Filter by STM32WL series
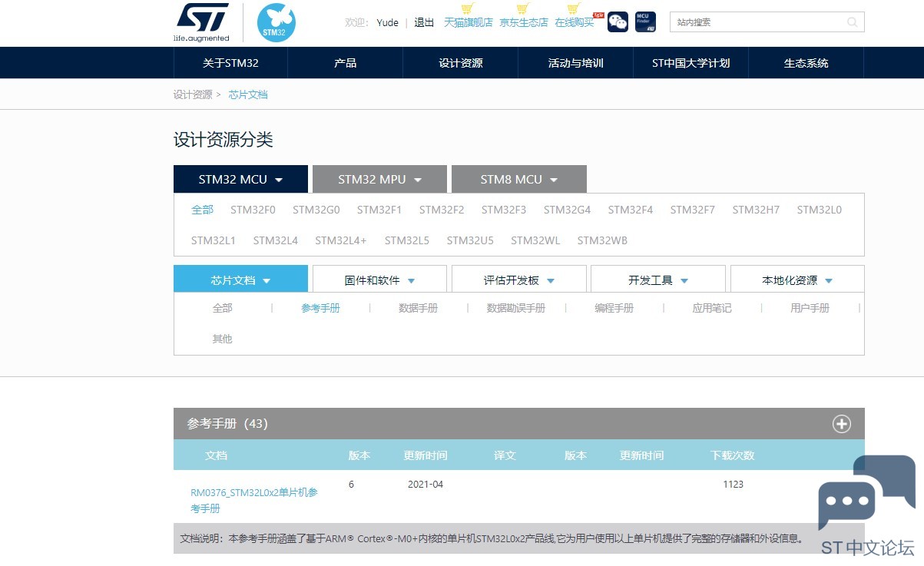924x566 pixels. [x=535, y=240]
